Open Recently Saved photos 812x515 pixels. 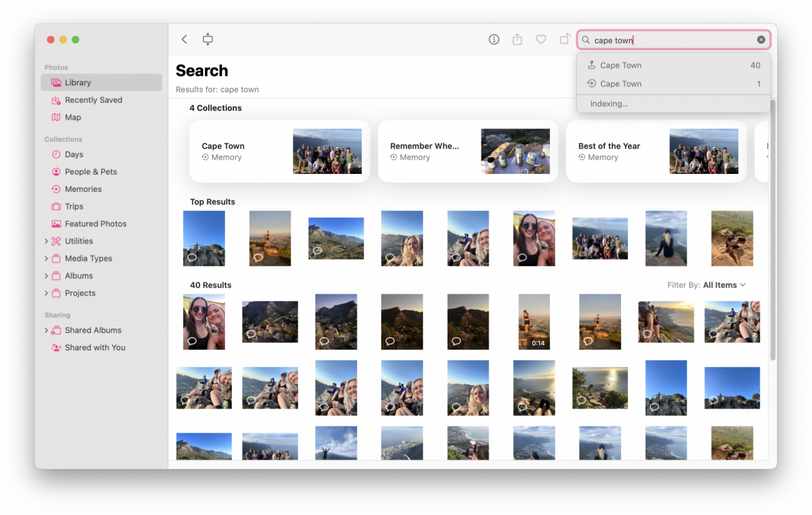[93, 100]
